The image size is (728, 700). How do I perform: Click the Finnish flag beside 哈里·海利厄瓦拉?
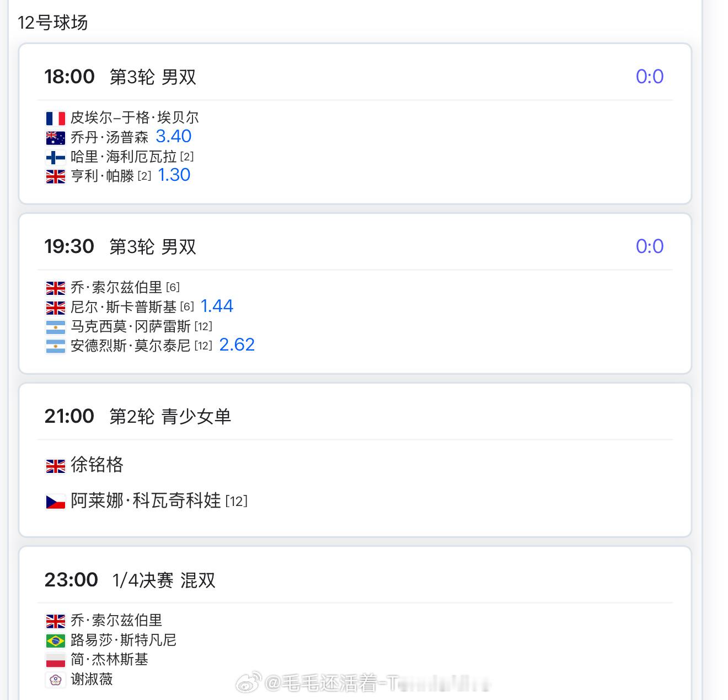(55, 158)
